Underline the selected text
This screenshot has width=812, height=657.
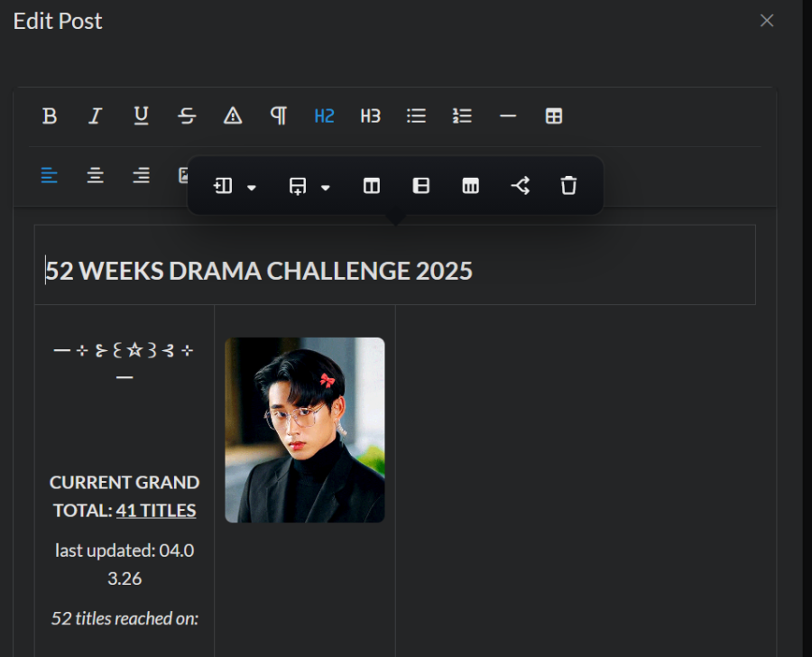point(141,116)
